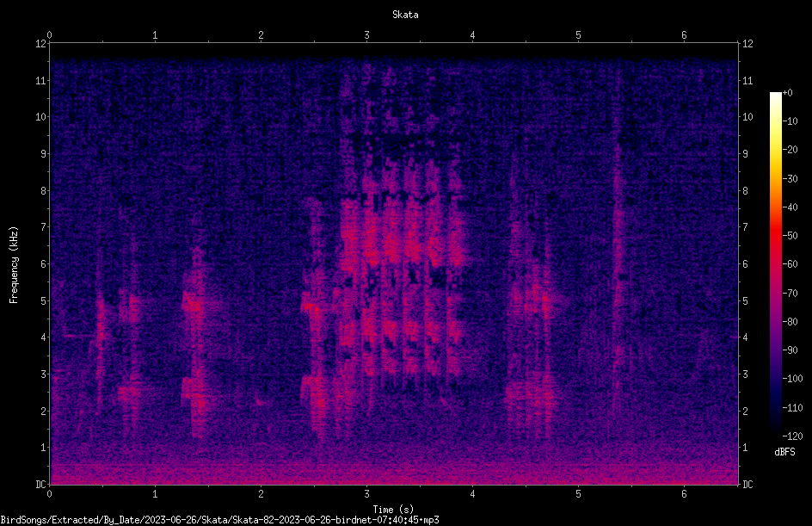This screenshot has width=812, height=526.
Task: Click the "-120" color scale label
Action: coord(792,436)
